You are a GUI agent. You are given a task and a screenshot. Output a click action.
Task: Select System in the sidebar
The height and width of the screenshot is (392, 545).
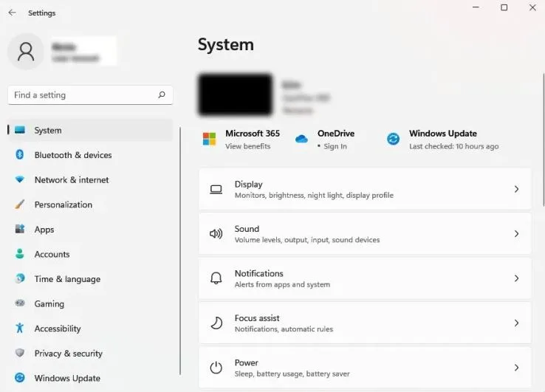click(x=90, y=131)
